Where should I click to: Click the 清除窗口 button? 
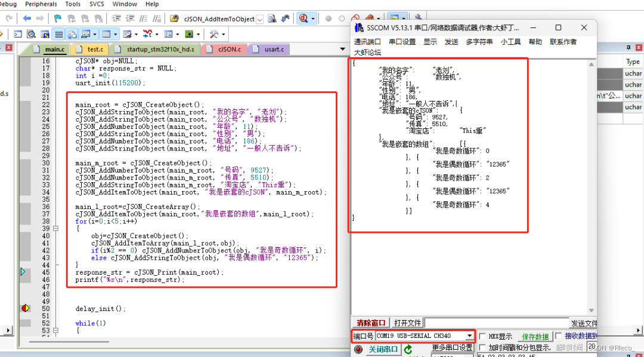point(371,323)
